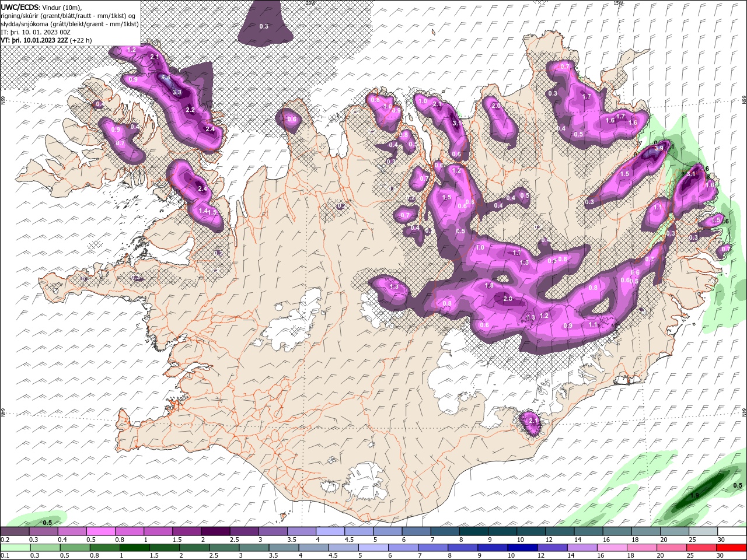Screen dimensions: 747x560
Task: Click the dark mauve snow swatch at 0.2
Action: point(15,531)
